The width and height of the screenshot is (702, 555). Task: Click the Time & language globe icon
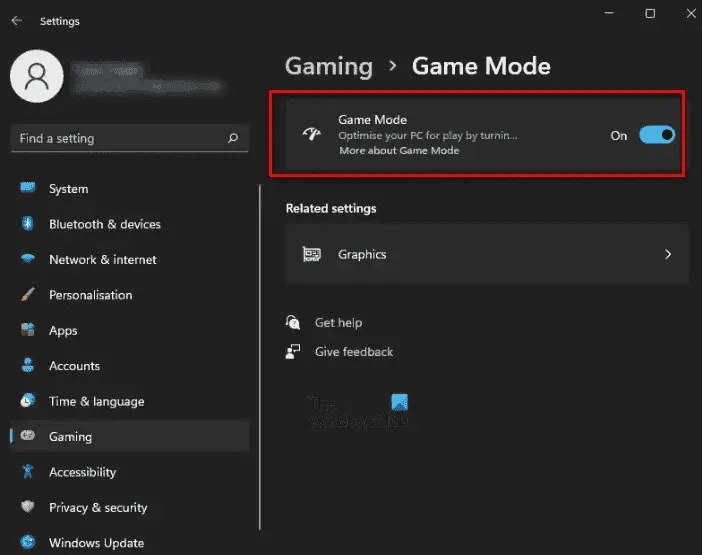coord(28,401)
